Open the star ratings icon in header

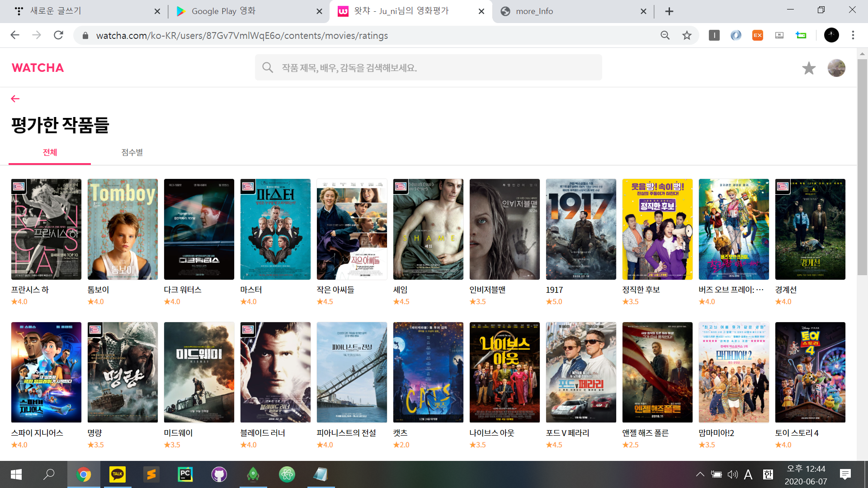pos(809,68)
